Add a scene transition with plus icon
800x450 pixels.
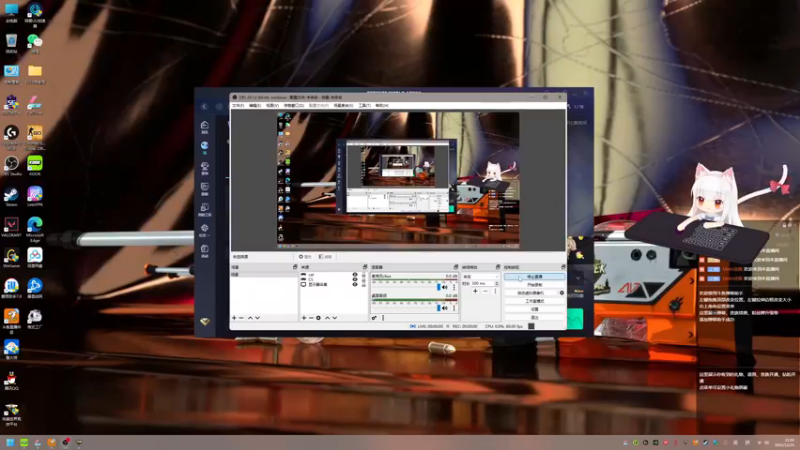pos(475,291)
